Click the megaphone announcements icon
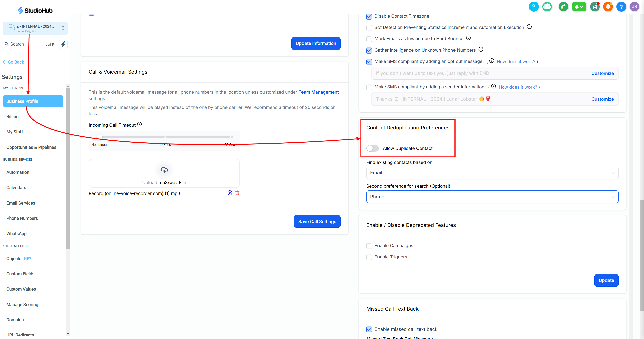The image size is (644, 339). 595,7
